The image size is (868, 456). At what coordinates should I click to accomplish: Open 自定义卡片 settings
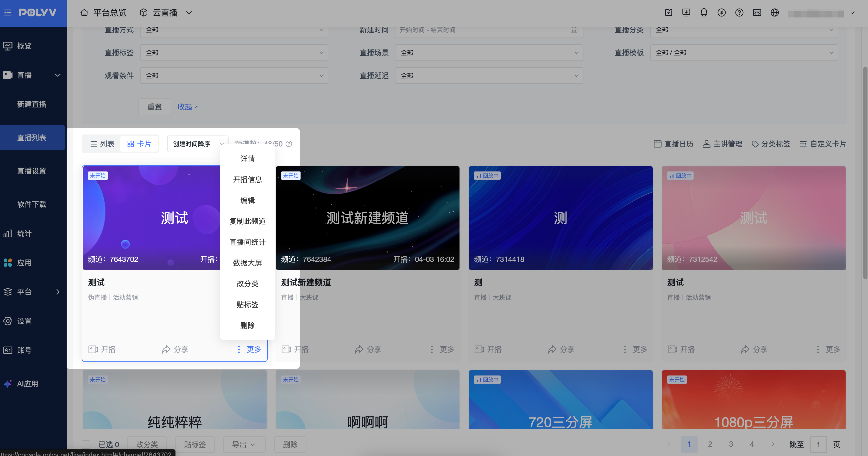pos(823,144)
